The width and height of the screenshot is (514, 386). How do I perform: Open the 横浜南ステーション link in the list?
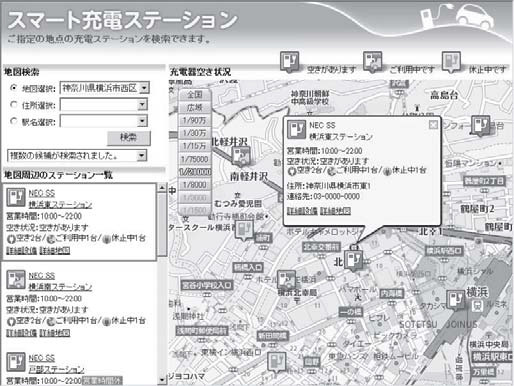point(60,287)
